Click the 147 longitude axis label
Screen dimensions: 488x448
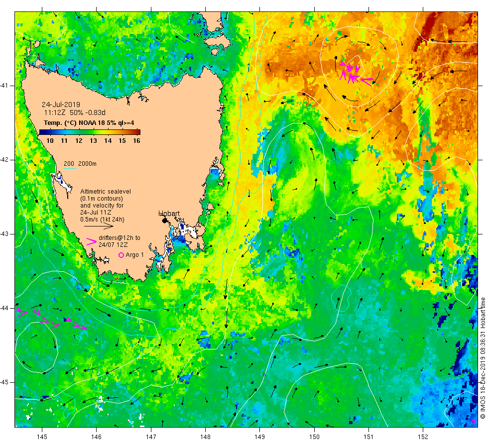(x=151, y=437)
